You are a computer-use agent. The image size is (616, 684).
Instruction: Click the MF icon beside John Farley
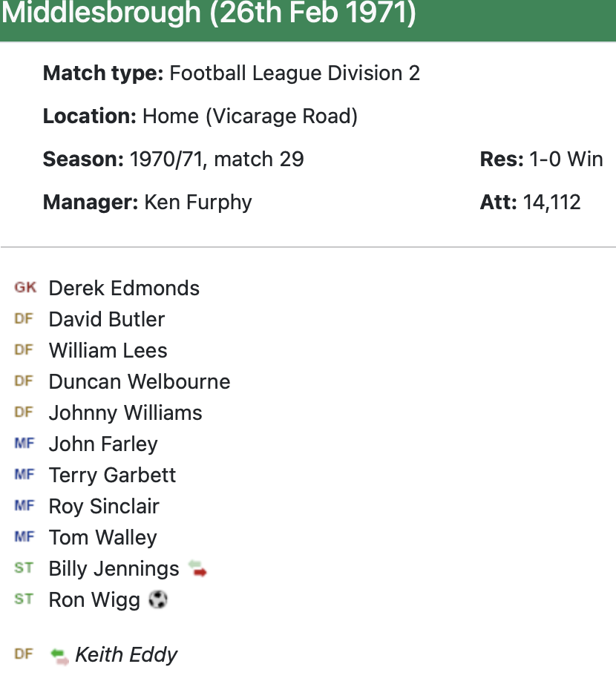click(x=24, y=444)
